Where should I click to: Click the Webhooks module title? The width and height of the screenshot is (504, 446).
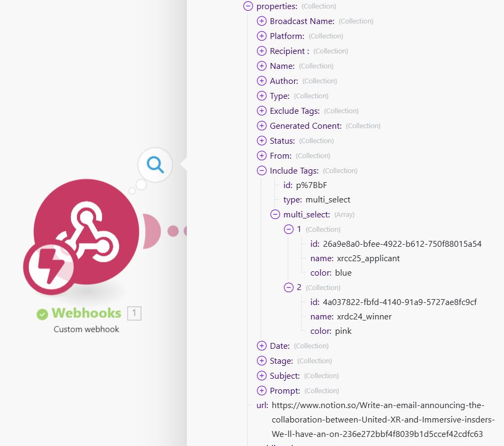pos(86,313)
